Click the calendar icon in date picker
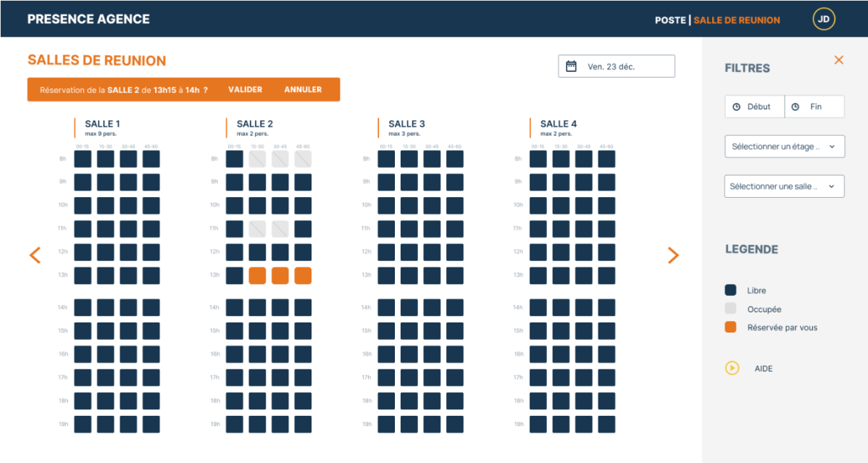The image size is (868, 463). (571, 67)
